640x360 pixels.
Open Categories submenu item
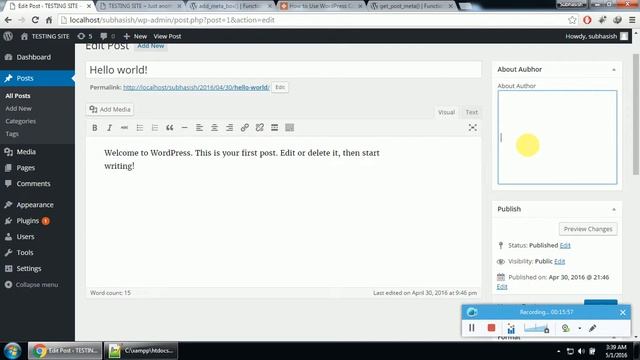click(20, 121)
